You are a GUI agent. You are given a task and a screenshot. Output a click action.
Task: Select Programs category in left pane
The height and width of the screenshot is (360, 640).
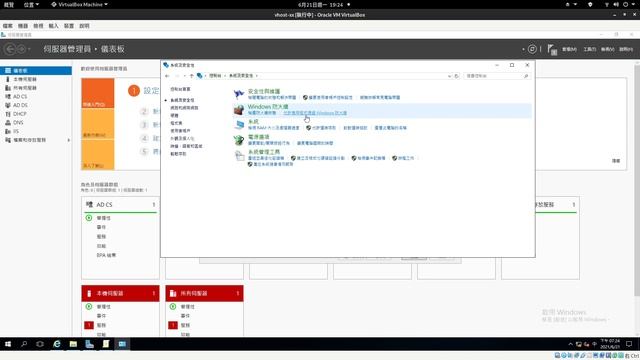point(176,123)
